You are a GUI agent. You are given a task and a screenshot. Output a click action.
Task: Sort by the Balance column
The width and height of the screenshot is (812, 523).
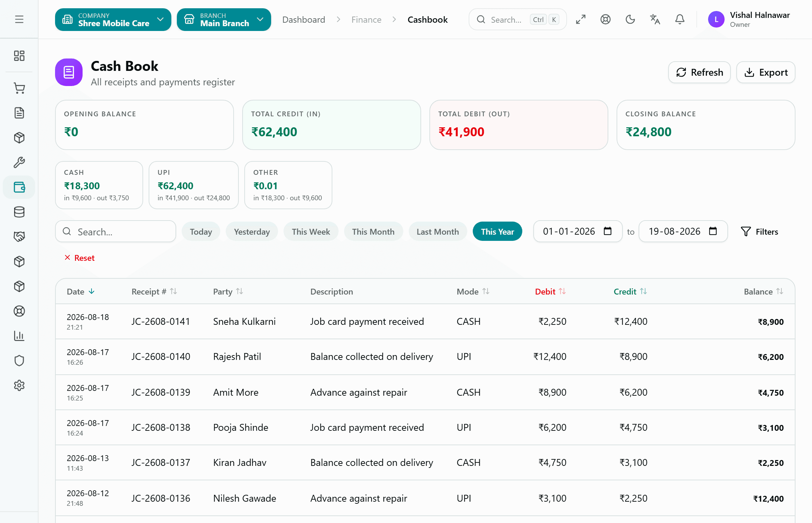click(x=780, y=291)
